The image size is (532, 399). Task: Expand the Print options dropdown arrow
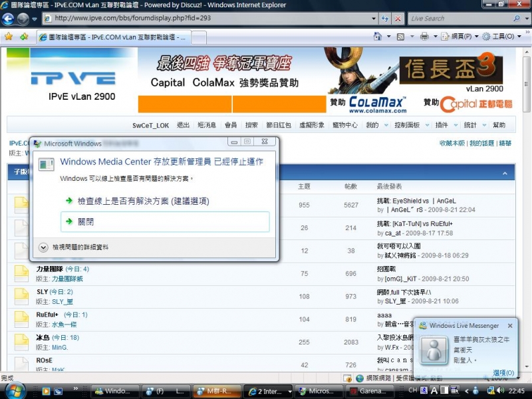point(435,37)
